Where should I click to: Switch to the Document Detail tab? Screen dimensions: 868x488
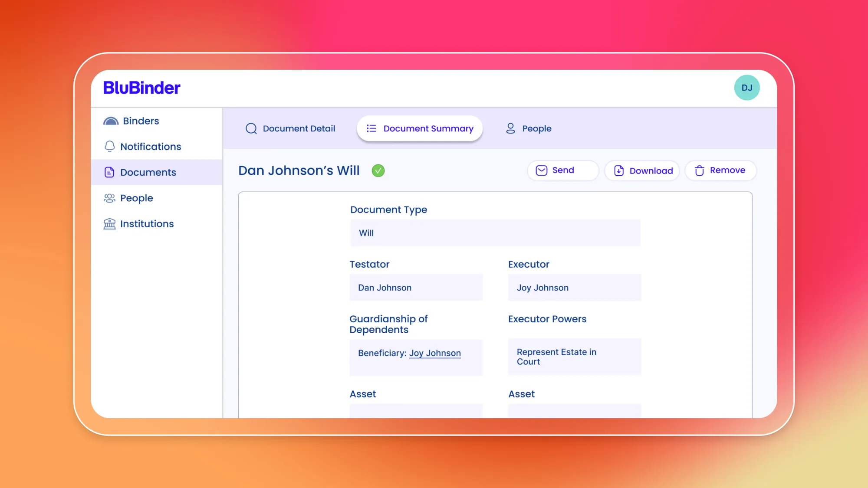pyautogui.click(x=299, y=128)
